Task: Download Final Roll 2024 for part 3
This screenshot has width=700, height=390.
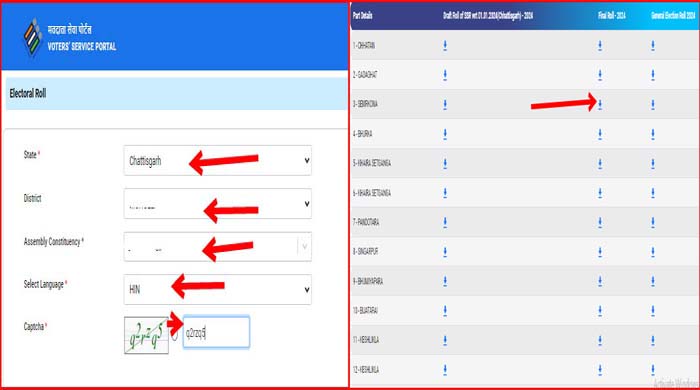Action: 600,104
